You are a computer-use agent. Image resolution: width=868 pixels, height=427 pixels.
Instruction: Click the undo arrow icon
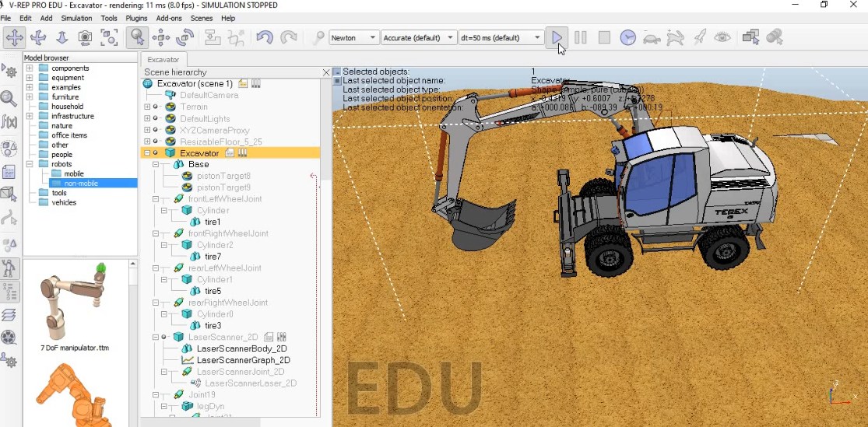[265, 37]
